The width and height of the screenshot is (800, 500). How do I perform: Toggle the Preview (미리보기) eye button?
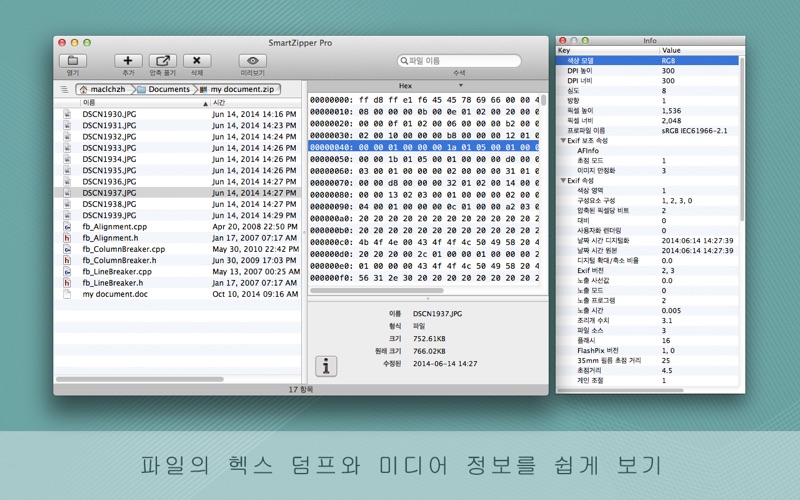pos(253,61)
